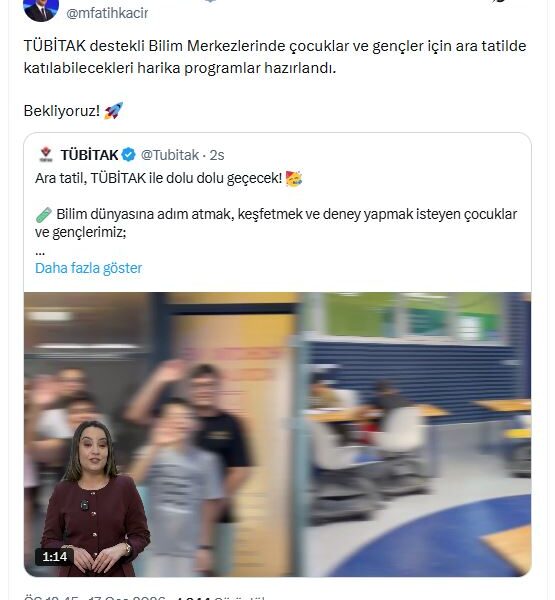Click the green test tube emoji

(x=43, y=214)
